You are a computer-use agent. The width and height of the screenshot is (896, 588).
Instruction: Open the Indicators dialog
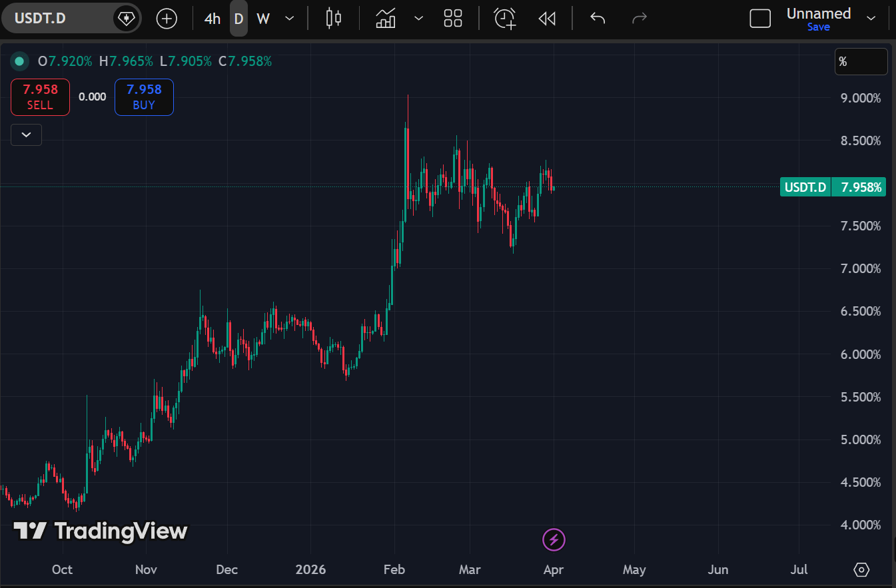(386, 19)
